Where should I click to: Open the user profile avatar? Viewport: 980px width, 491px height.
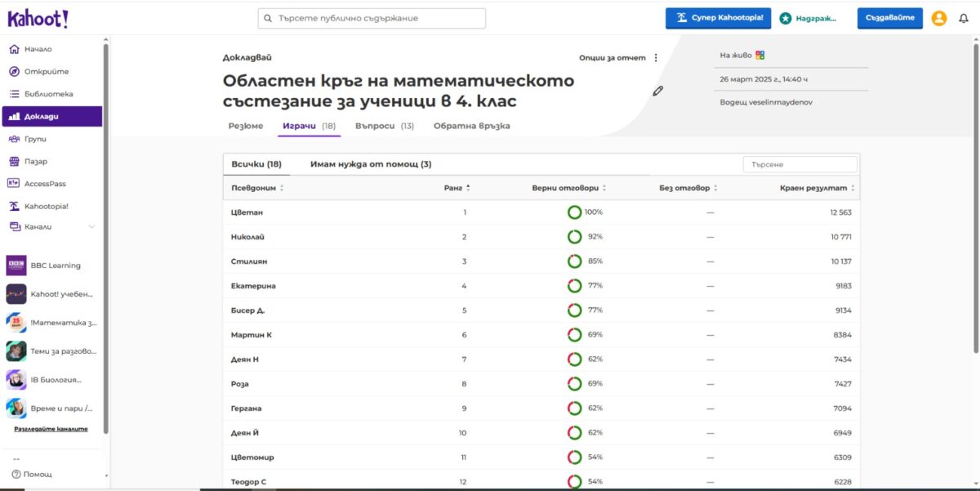[939, 18]
